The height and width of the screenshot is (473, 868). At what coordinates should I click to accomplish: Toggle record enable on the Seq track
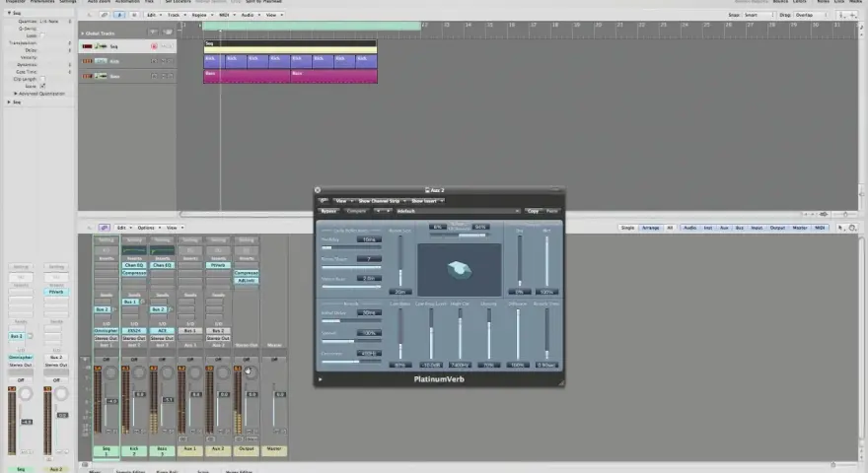(x=154, y=46)
